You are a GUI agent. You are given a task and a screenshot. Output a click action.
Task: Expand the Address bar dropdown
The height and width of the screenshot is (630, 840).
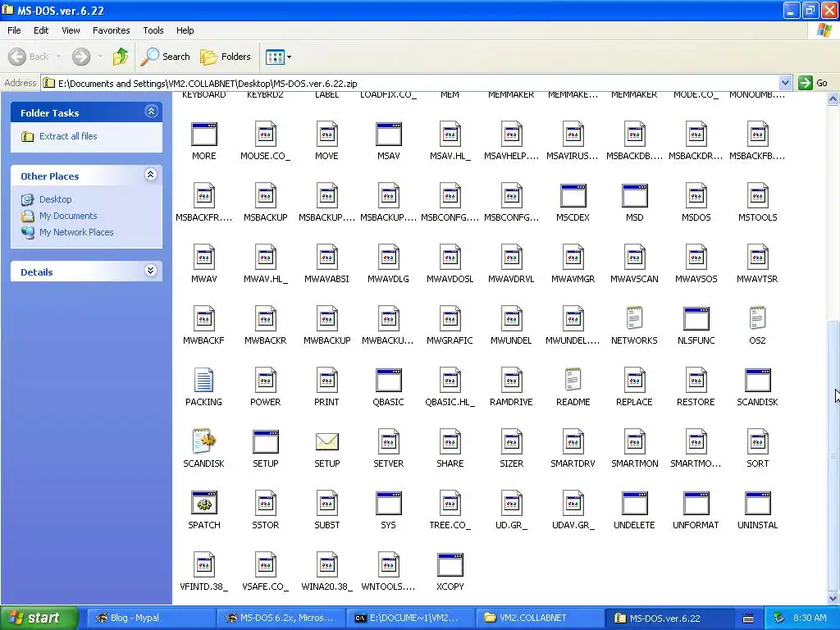(785, 83)
